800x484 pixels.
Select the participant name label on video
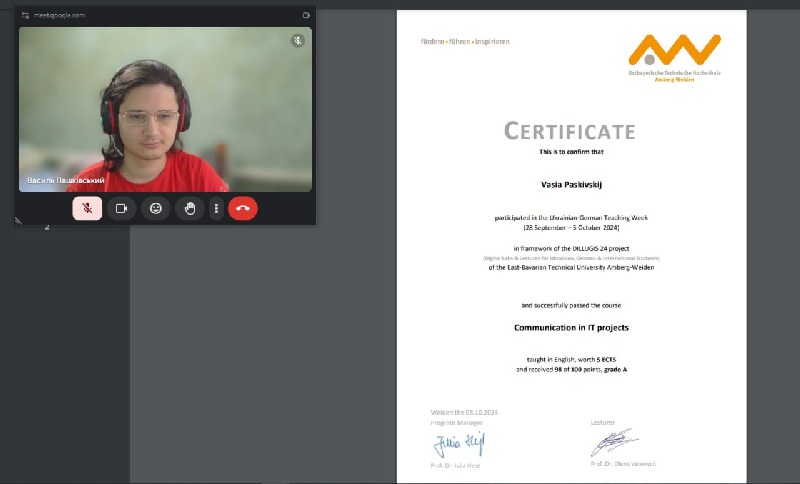coord(66,180)
